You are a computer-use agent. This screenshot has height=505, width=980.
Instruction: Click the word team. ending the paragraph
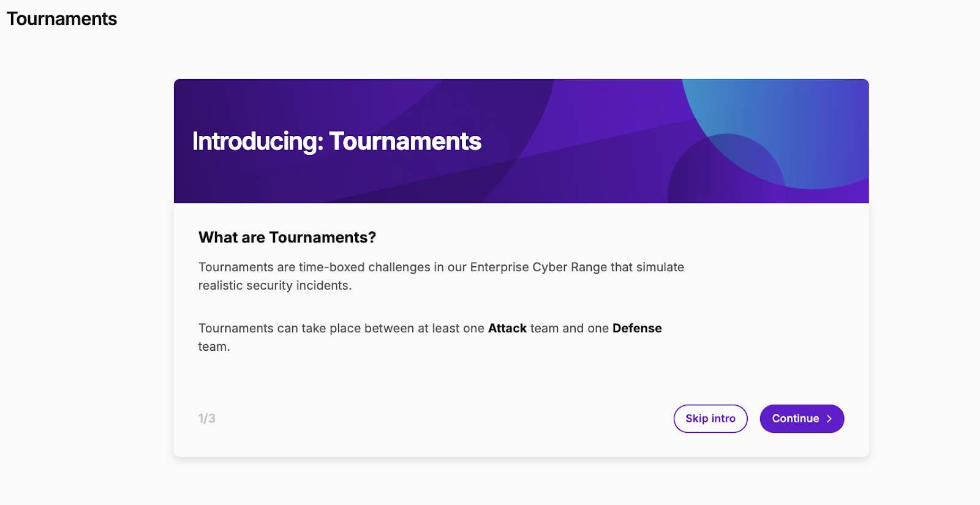tap(214, 347)
